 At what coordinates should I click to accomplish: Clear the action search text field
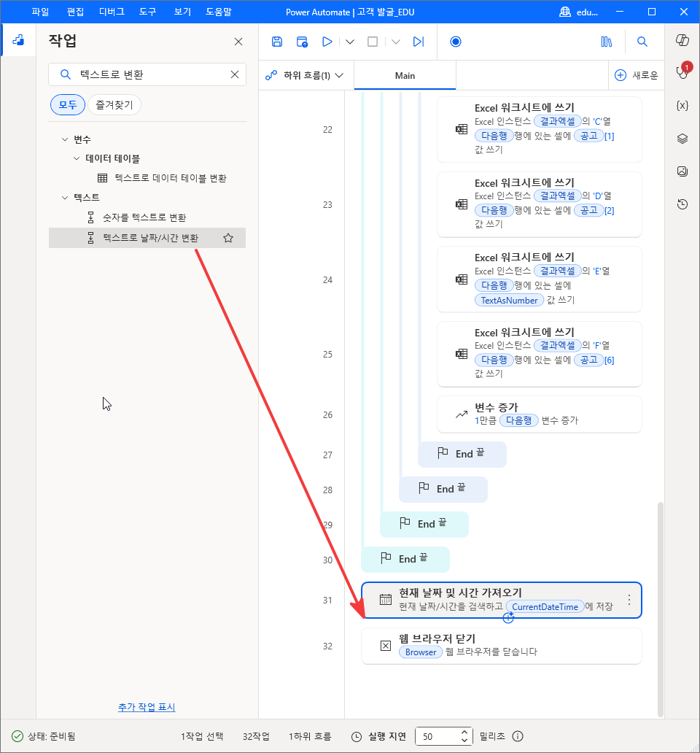coord(235,74)
